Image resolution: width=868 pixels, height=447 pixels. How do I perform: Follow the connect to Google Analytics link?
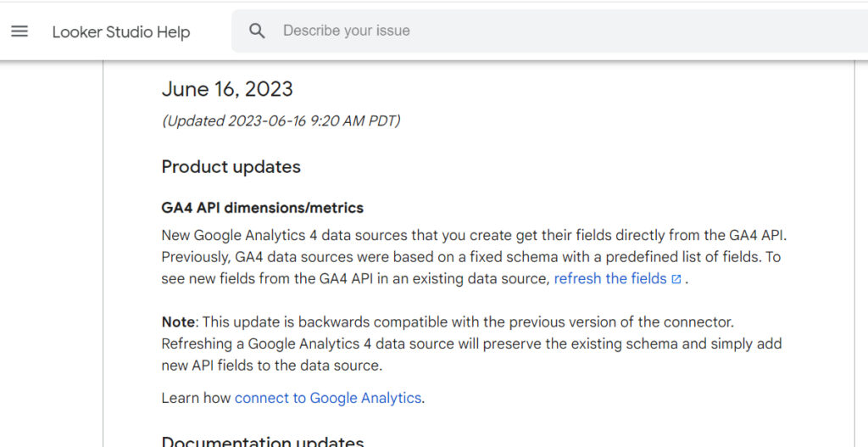pos(328,399)
